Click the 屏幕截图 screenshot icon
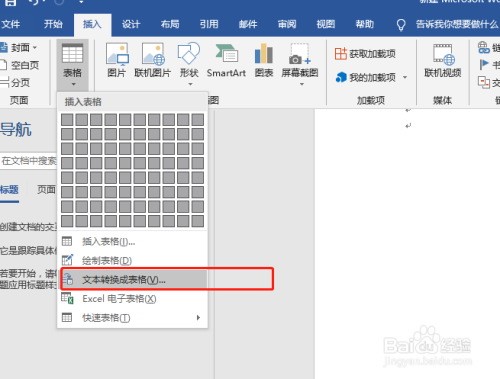The image size is (500, 379). point(299,53)
